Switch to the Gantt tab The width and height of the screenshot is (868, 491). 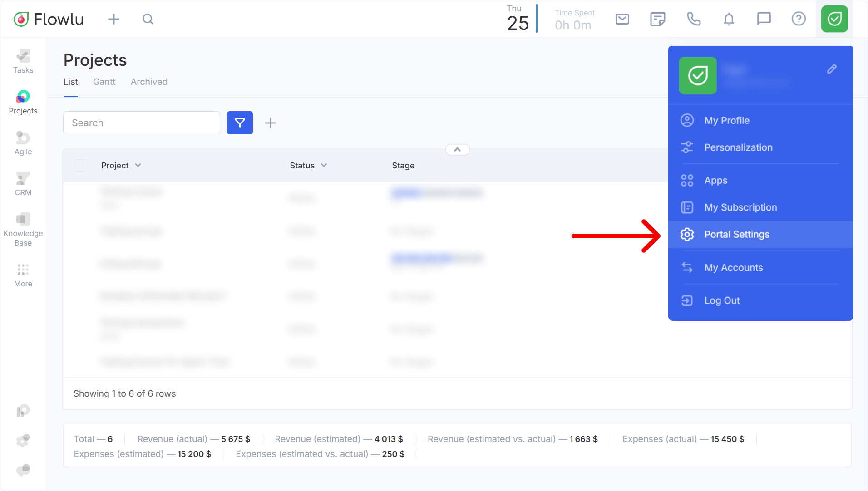(104, 82)
